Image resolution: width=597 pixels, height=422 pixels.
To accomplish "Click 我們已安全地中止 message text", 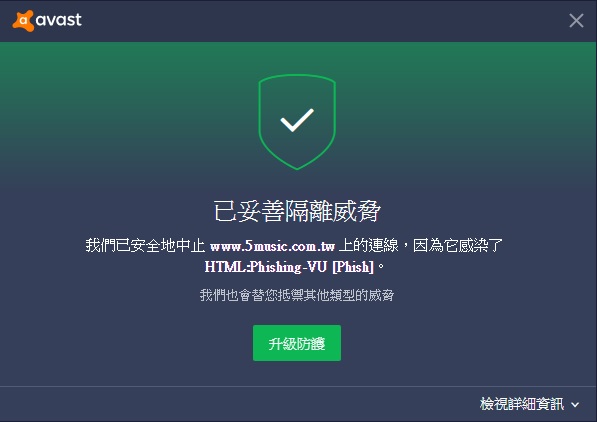I will 145,246.
